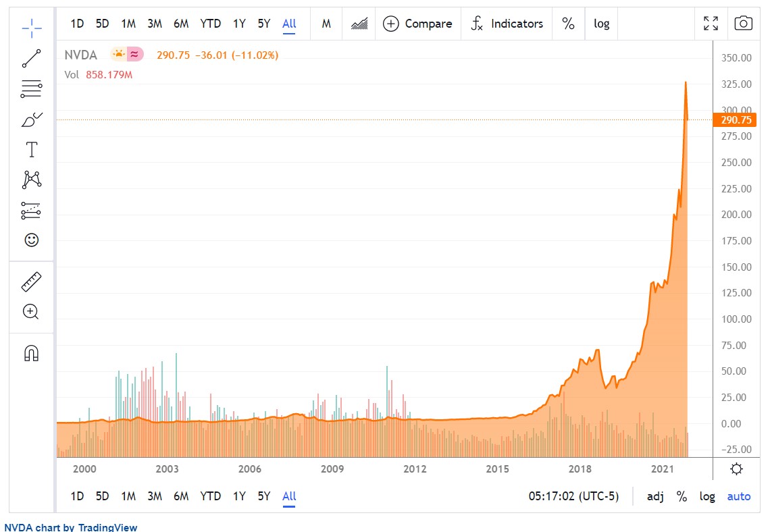Select 5D range in bottom bar
Image resolution: width=770 pixels, height=532 pixels.
102,496
